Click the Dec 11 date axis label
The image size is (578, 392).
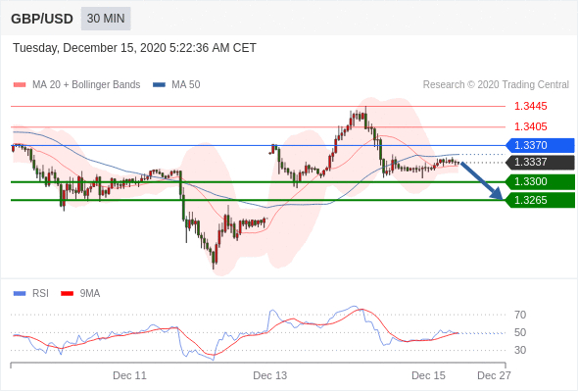point(129,375)
